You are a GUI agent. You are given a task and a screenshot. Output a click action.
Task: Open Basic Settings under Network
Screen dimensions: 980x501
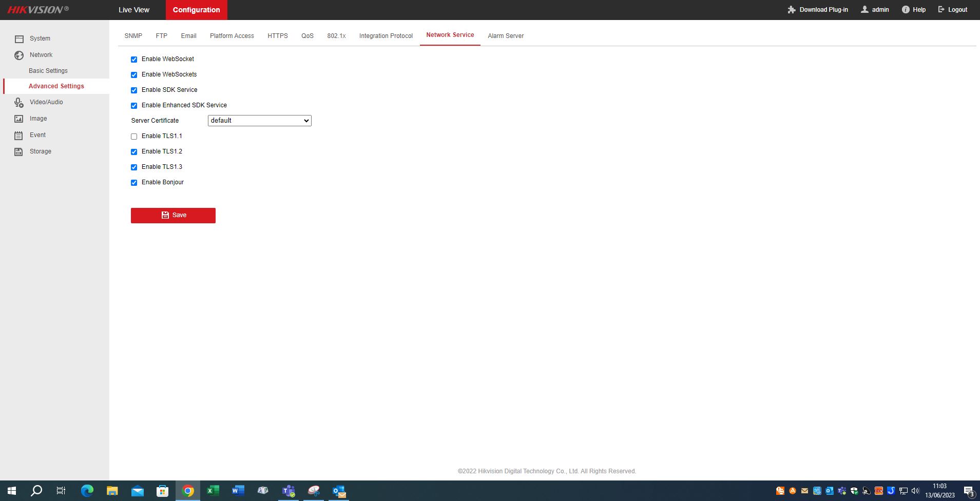pos(48,71)
